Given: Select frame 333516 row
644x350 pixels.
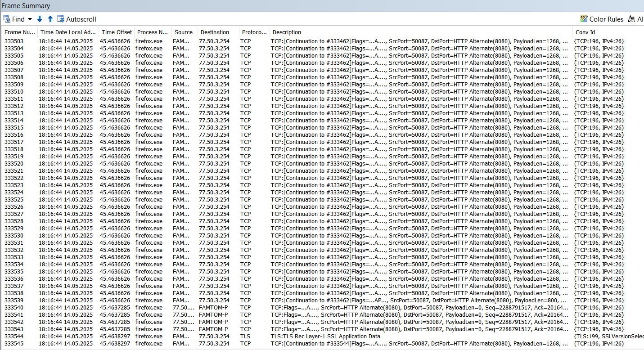Looking at the screenshot, I should [322, 135].
